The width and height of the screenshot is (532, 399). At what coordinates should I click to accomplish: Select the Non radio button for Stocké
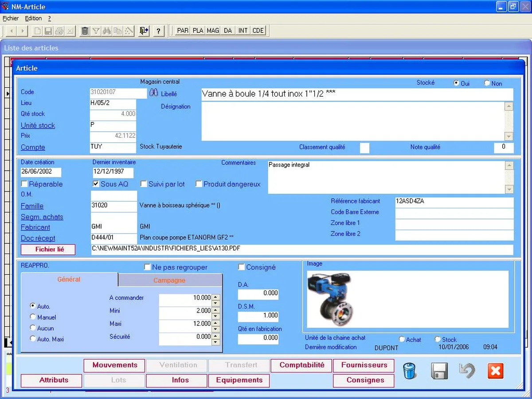[487, 83]
